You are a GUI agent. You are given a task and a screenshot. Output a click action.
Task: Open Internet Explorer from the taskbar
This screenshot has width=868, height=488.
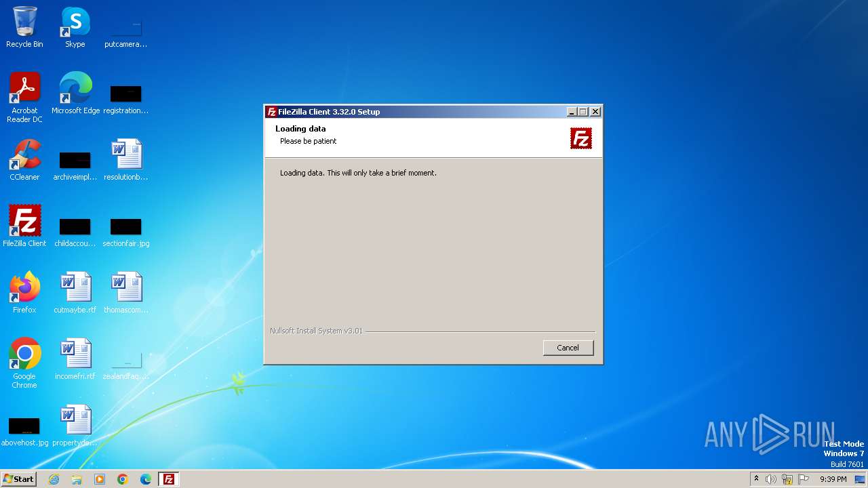(x=54, y=479)
